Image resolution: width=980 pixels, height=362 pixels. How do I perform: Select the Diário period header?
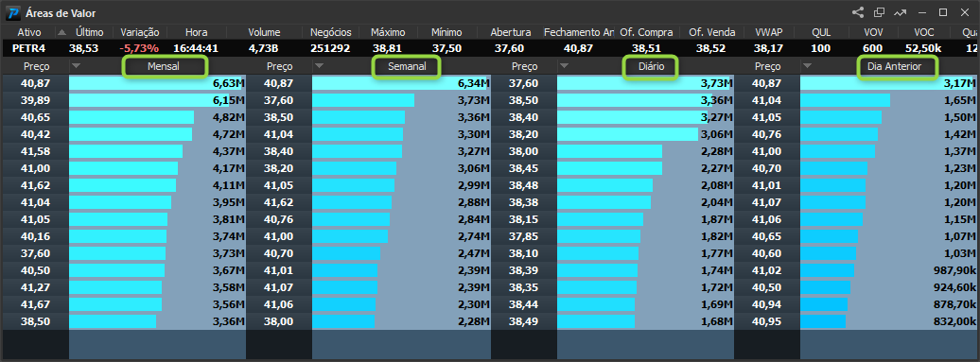tap(651, 66)
